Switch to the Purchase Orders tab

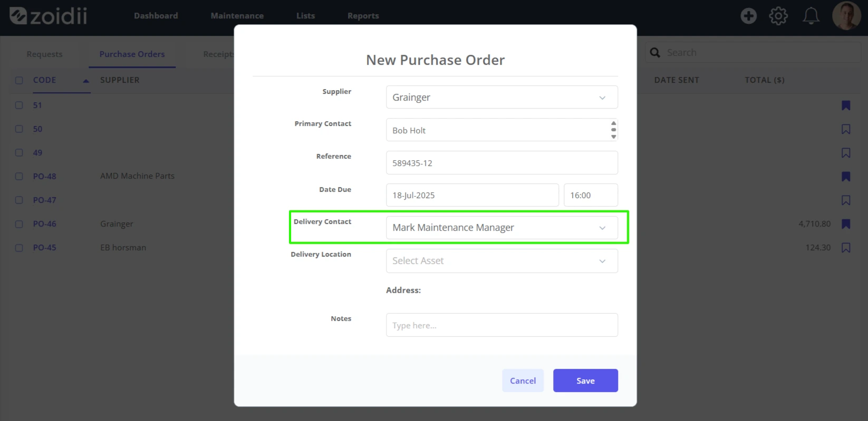click(x=132, y=54)
